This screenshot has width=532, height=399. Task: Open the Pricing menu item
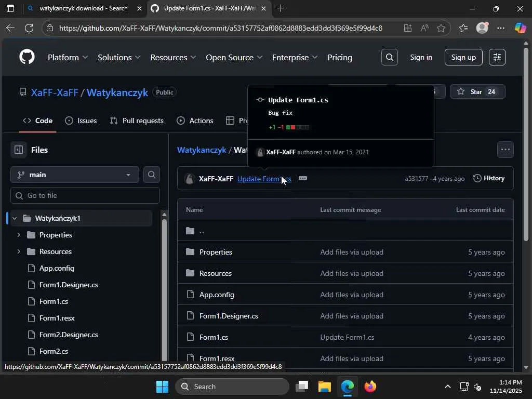tap(340, 57)
